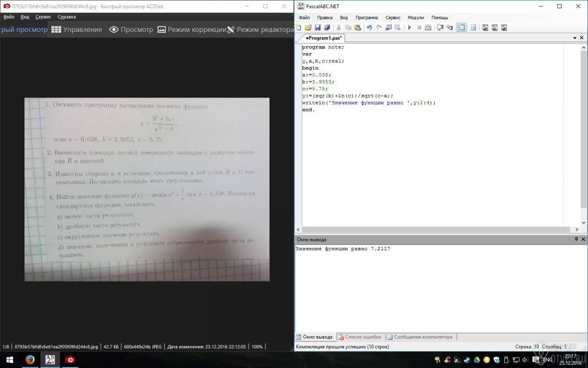The width and height of the screenshot is (588, 368).
Task: Open the Вид menu in ACDSee
Action: point(25,17)
